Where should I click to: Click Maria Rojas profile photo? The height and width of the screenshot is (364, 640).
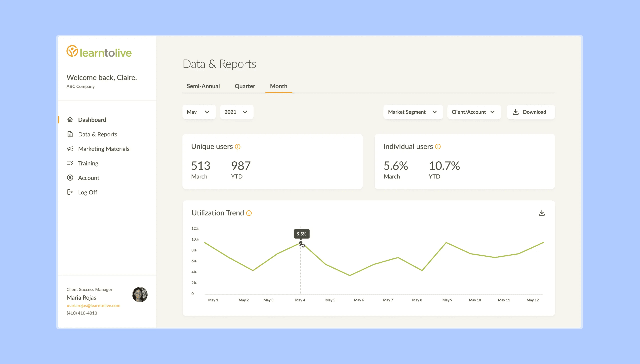click(x=140, y=295)
